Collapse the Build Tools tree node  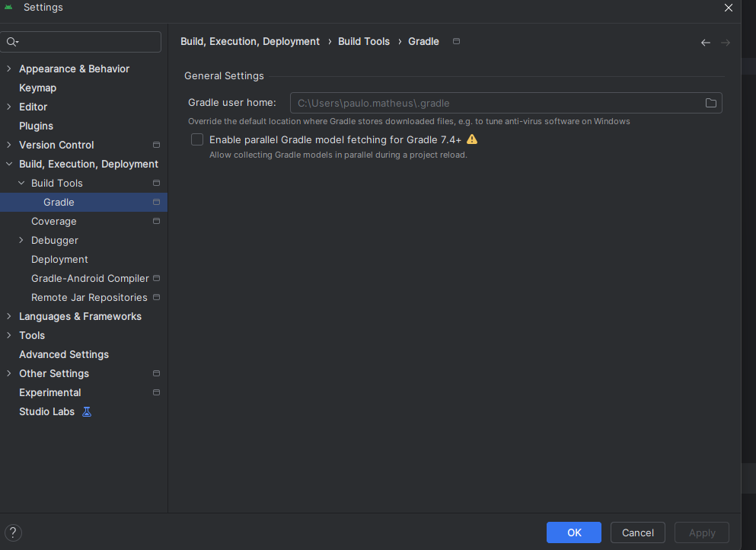pos(21,183)
